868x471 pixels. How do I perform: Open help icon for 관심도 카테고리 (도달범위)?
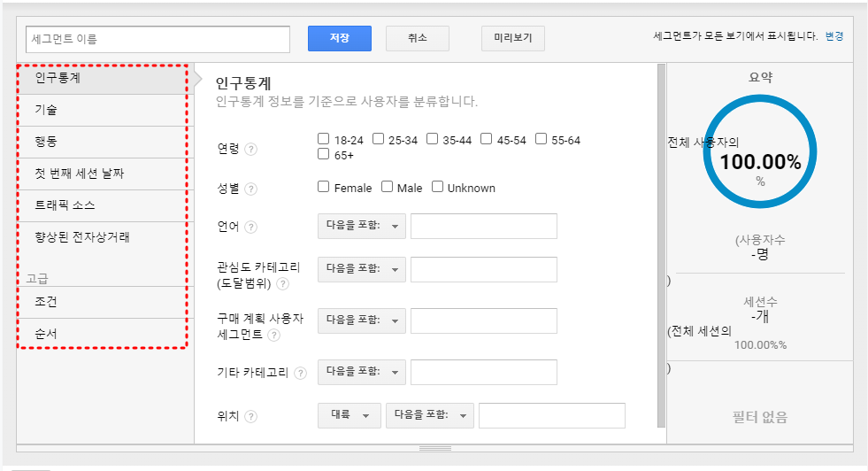click(x=282, y=283)
